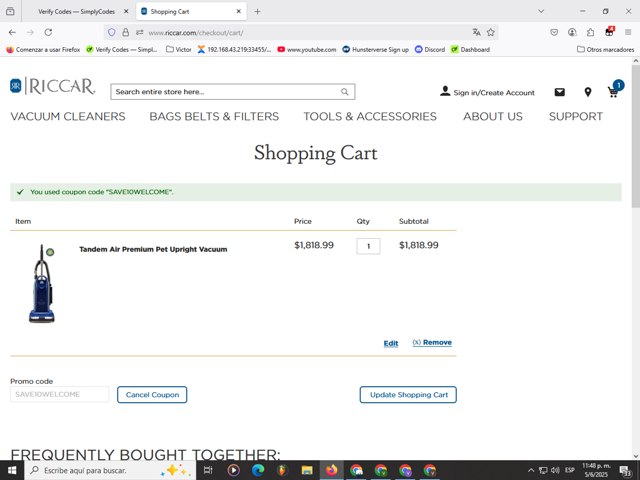Open the Dashboard bookmark
Viewport: 640px width, 480px height.
click(x=470, y=49)
